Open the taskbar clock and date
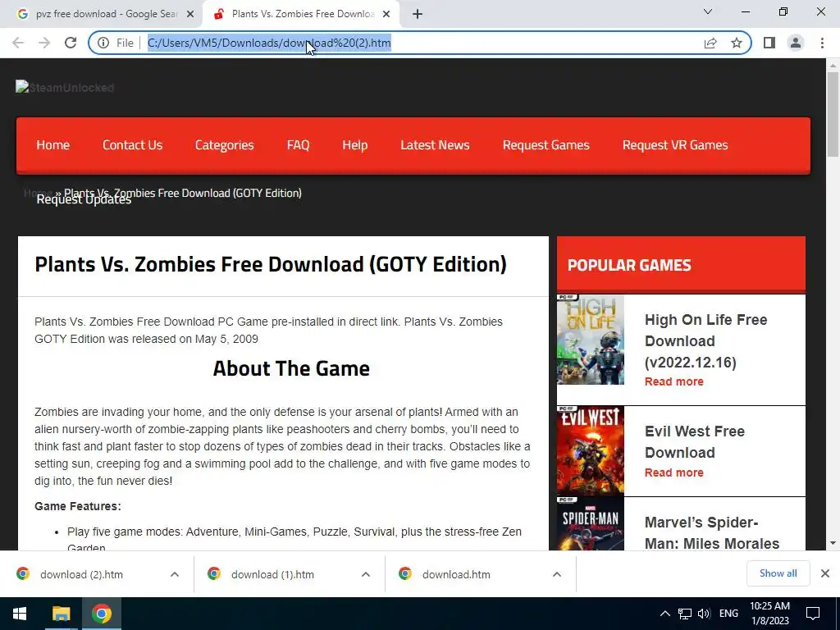Screen dimensions: 840x630 pyautogui.click(x=769, y=614)
